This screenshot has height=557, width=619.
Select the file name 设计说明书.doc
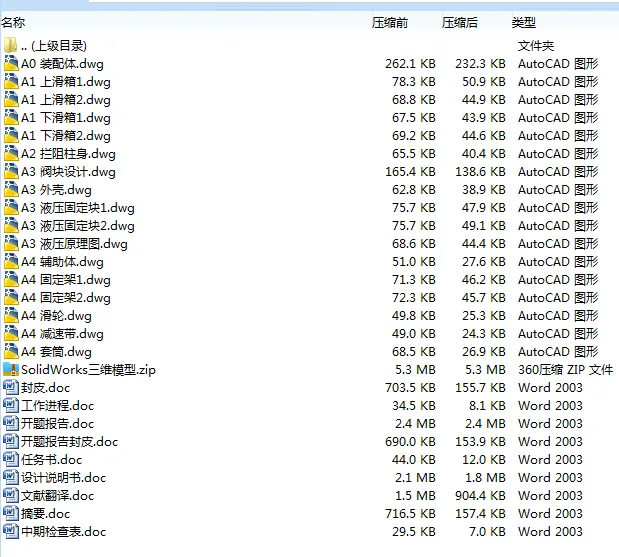[64, 478]
